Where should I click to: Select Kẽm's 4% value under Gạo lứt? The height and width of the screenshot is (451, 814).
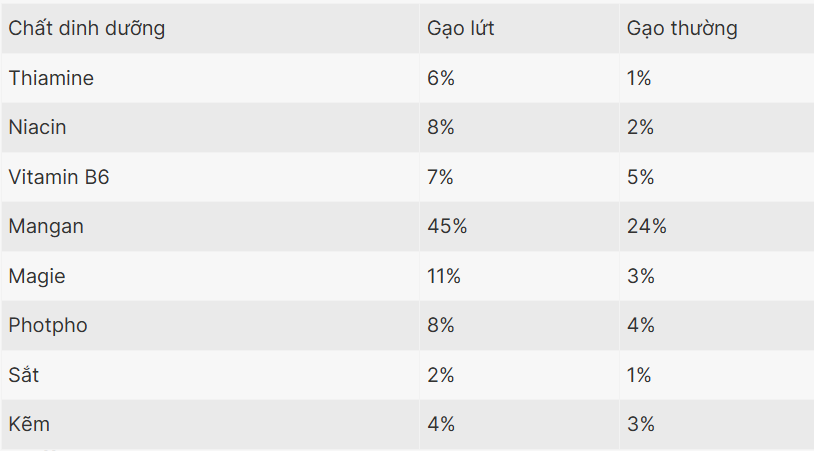[x=441, y=425]
